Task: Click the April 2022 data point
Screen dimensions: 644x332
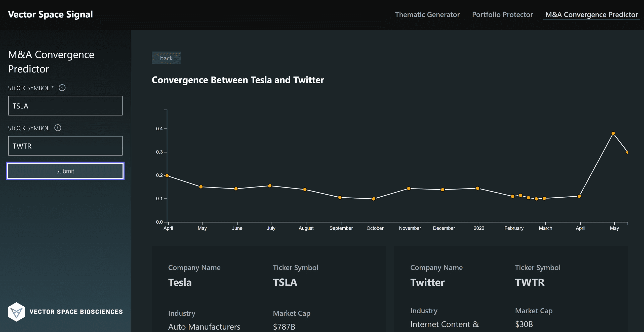Action: click(x=579, y=196)
